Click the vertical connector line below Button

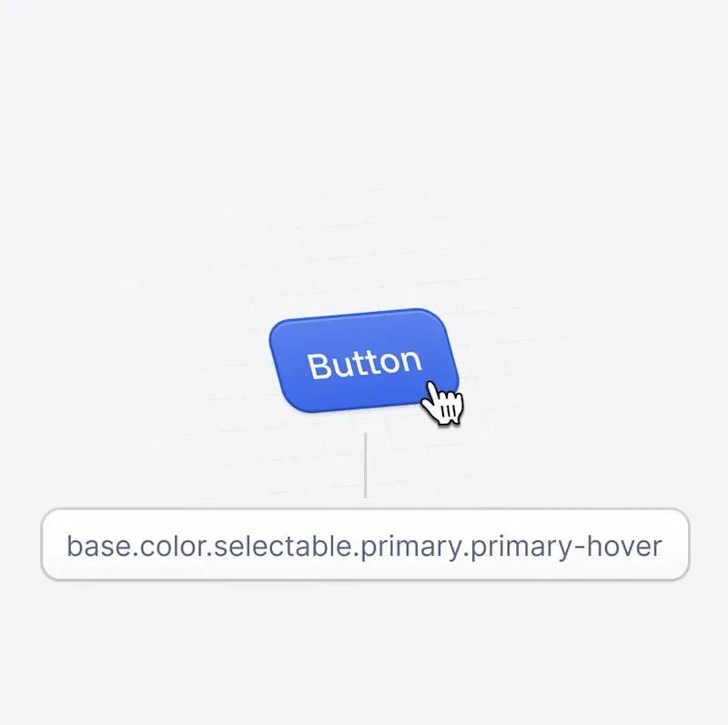(365, 466)
